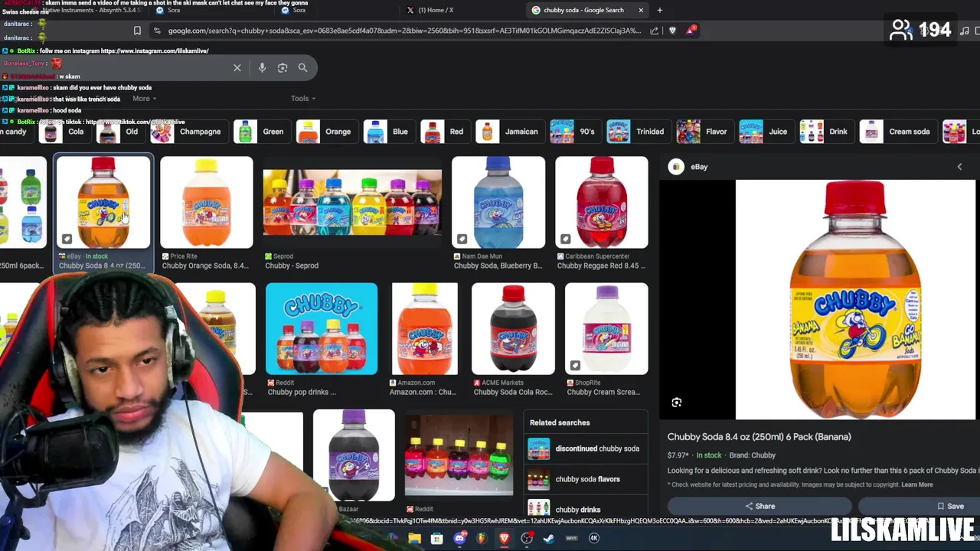Filter results by 90's chip
The height and width of the screenshot is (551, 980).
574,132
